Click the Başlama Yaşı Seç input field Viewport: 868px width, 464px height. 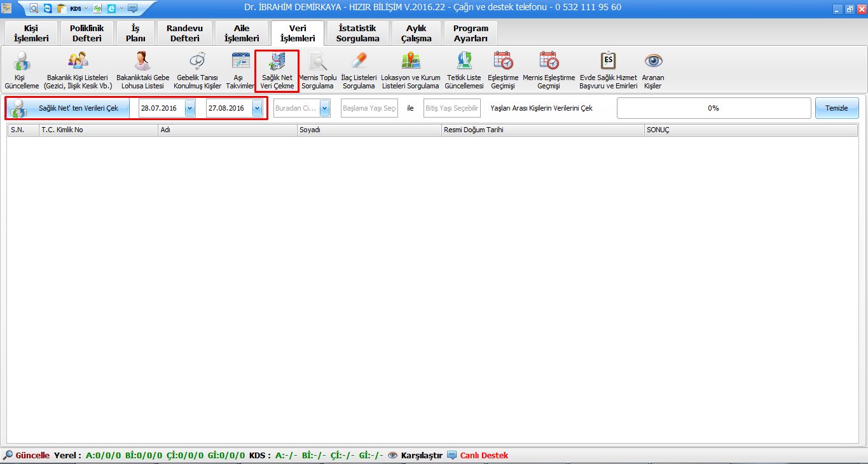click(x=369, y=109)
